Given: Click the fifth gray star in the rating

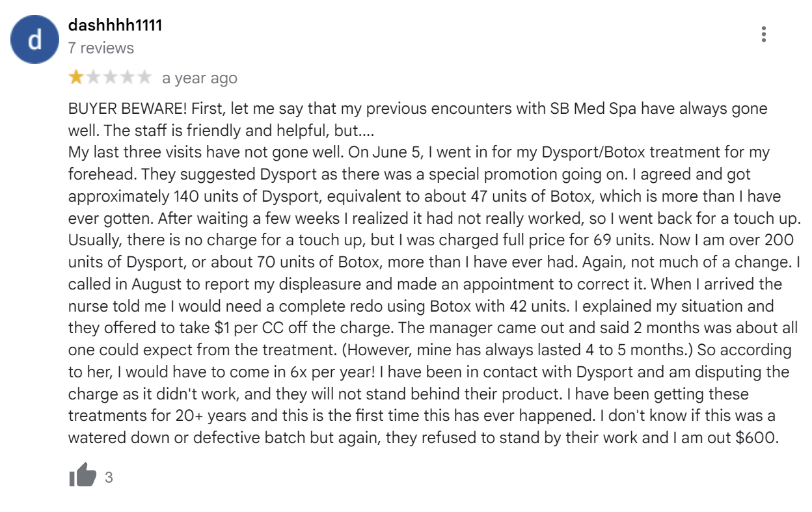Looking at the screenshot, I should pos(144,78).
